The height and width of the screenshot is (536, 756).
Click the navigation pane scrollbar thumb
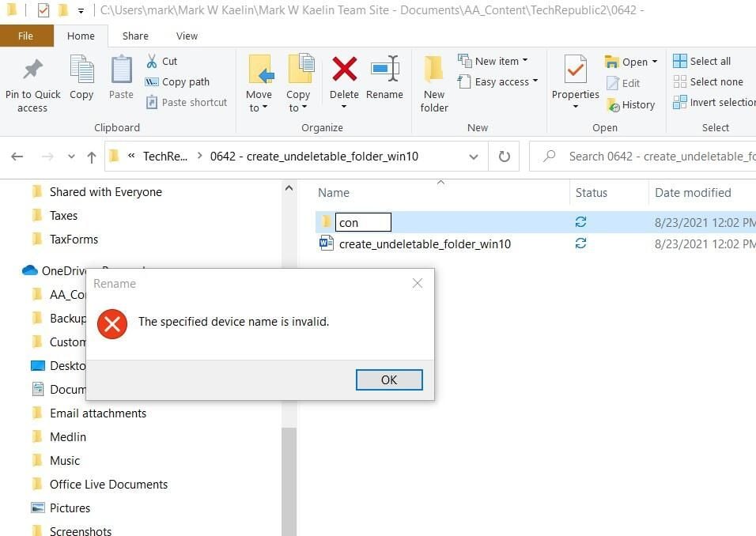pos(289,481)
